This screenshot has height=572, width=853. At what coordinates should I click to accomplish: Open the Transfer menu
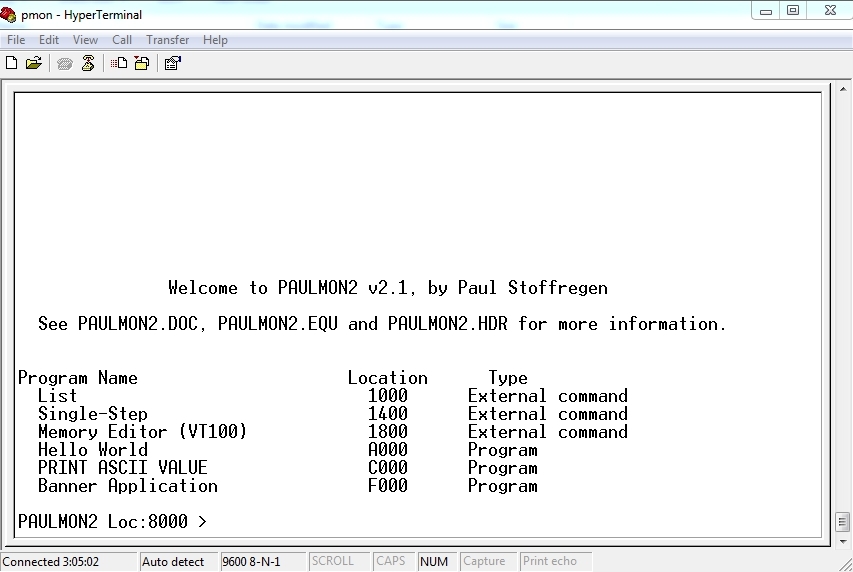(168, 40)
